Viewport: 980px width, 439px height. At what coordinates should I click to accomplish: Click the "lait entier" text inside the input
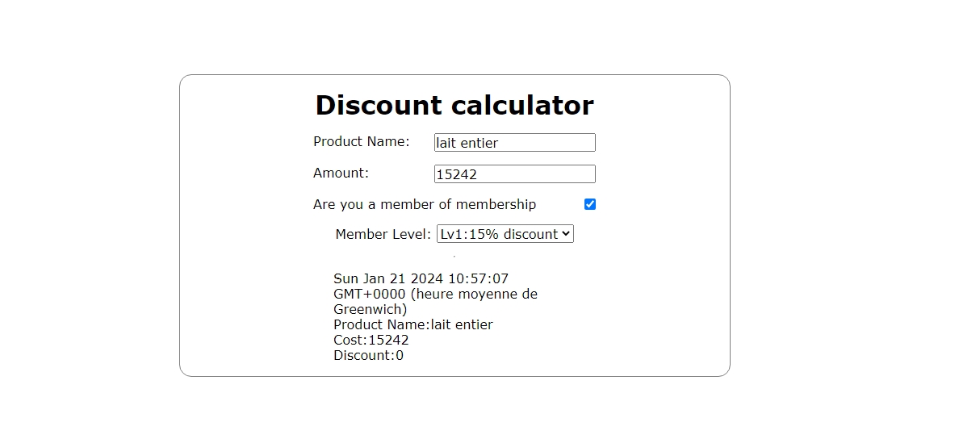click(x=467, y=143)
